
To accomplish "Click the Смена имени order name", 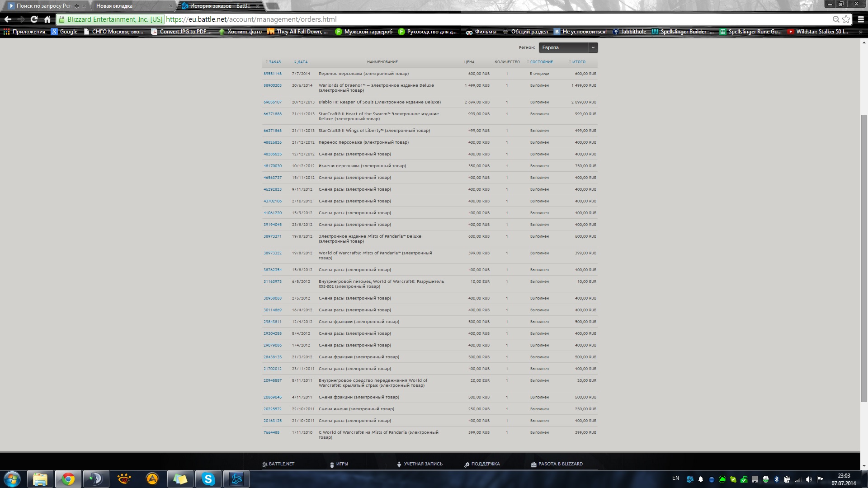I will pyautogui.click(x=356, y=409).
